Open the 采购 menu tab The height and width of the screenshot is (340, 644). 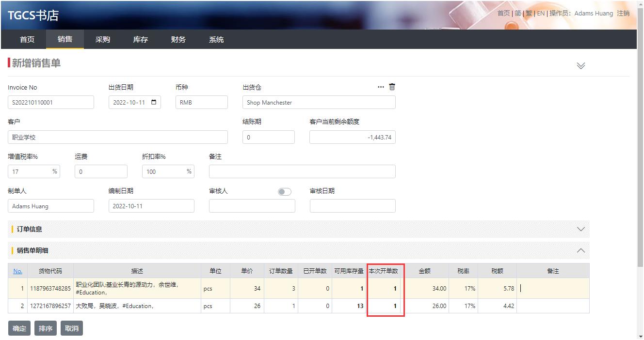click(103, 39)
